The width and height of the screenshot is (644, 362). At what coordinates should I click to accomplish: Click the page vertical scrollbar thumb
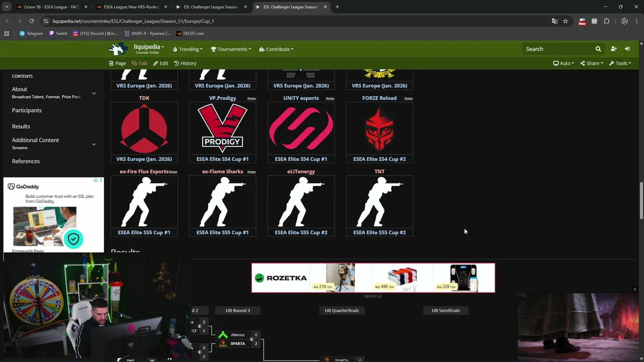click(641, 200)
